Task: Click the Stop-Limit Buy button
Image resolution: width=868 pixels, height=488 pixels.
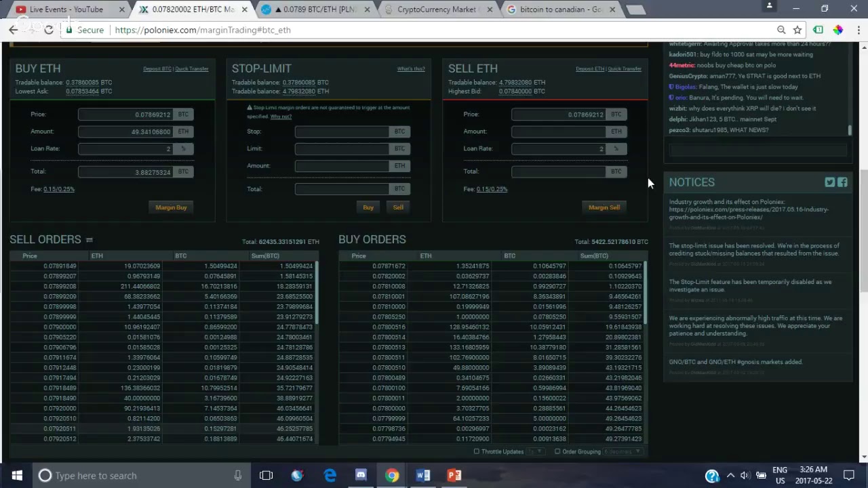Action: (368, 207)
